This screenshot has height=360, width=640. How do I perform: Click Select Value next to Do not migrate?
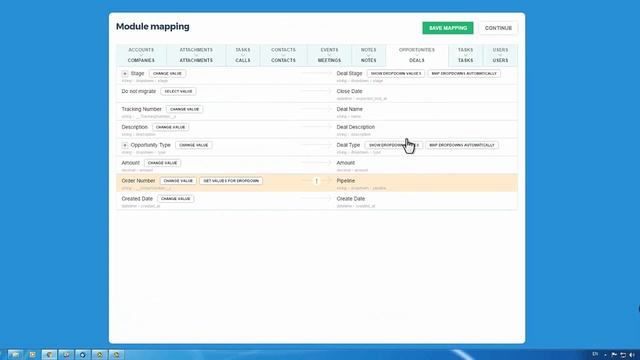[x=178, y=91]
